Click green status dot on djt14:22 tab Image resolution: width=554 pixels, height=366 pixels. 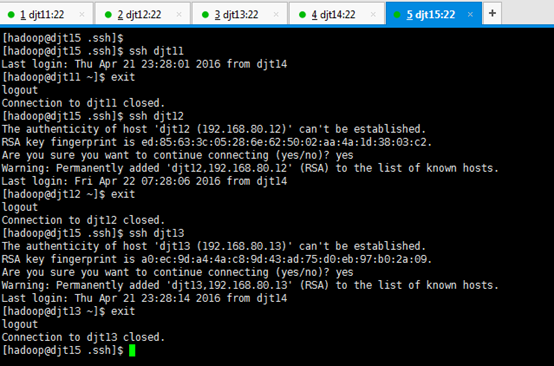[302, 14]
